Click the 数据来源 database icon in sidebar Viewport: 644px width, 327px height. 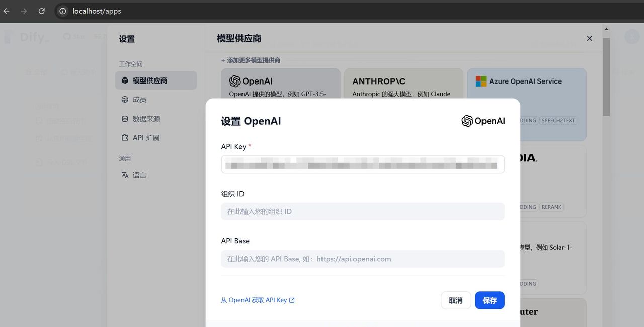(125, 118)
